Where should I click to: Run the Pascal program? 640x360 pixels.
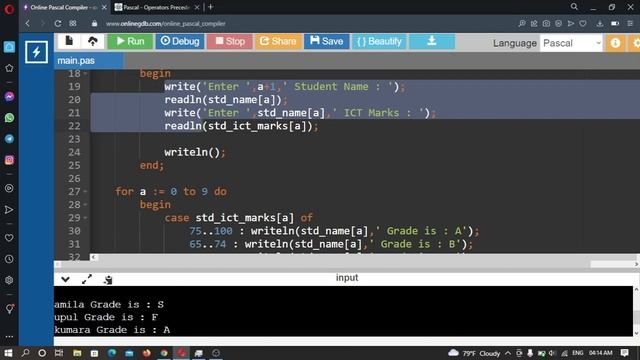pyautogui.click(x=130, y=41)
